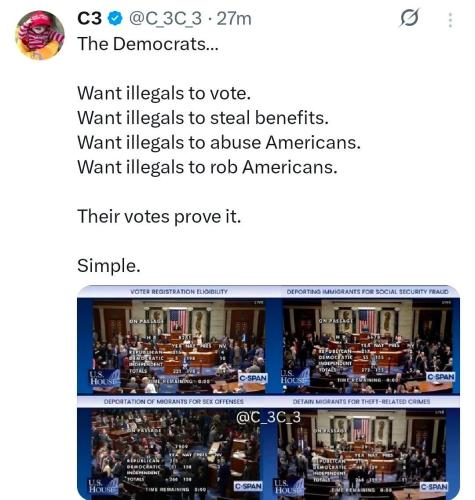Click the 27m post timestamp

pos(234,19)
